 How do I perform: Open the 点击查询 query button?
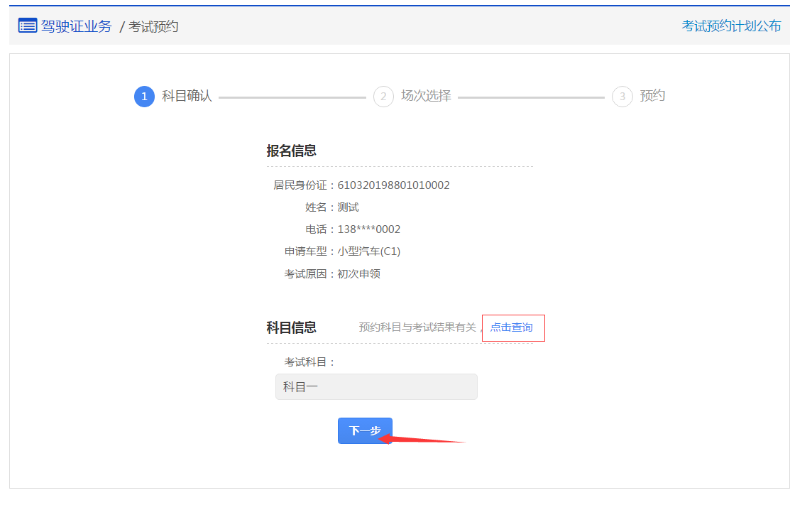click(513, 327)
